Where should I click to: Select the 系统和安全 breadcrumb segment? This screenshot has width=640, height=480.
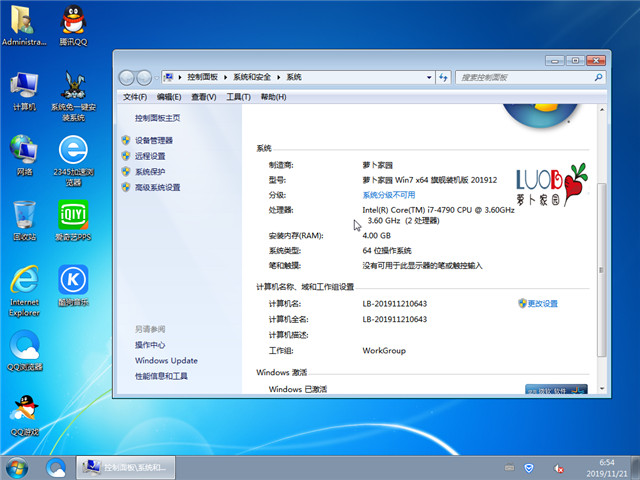(x=252, y=77)
